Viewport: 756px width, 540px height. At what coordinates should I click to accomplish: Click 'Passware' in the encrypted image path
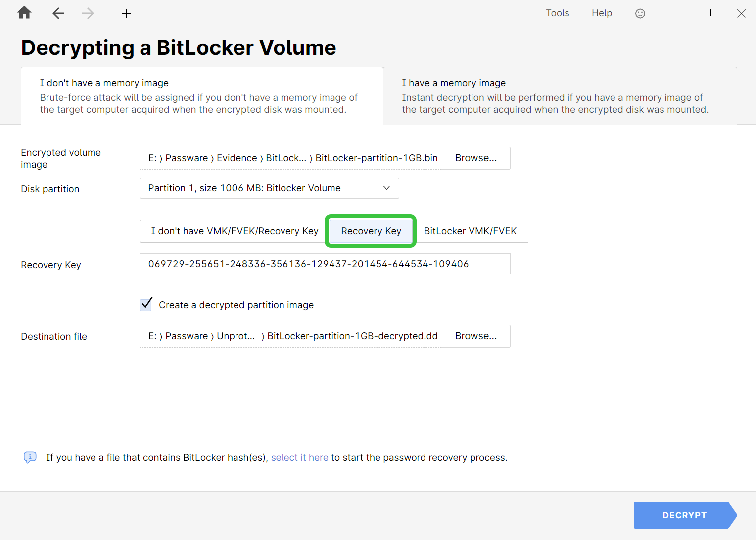tap(187, 158)
